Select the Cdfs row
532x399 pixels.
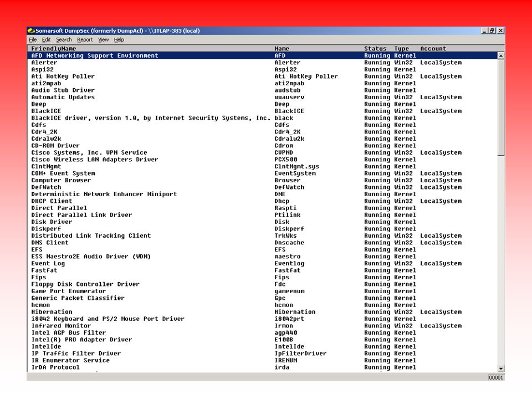(x=262, y=125)
